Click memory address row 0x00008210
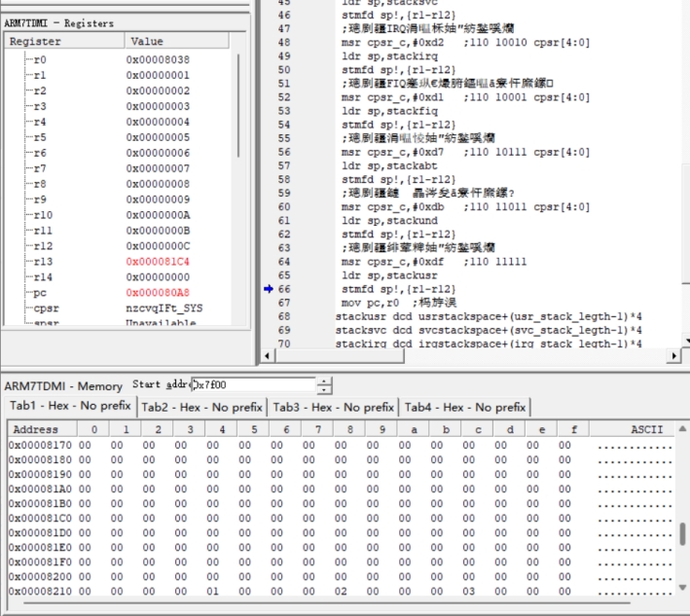This screenshot has width=690, height=616. click(40, 592)
